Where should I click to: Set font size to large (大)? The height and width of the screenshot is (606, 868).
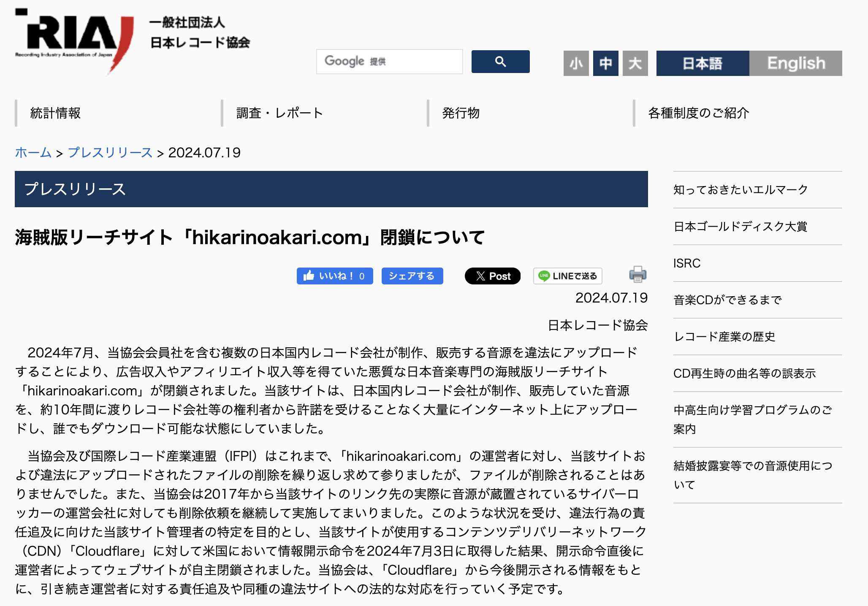click(635, 63)
